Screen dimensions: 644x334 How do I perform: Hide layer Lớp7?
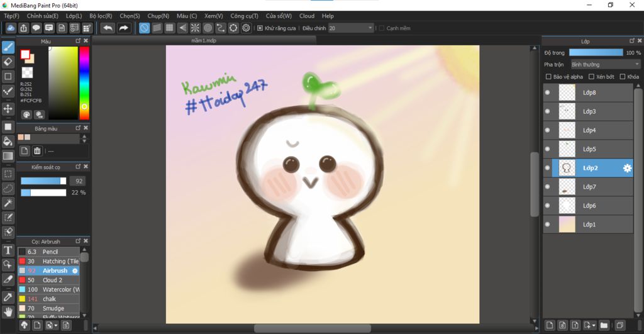[x=548, y=187]
